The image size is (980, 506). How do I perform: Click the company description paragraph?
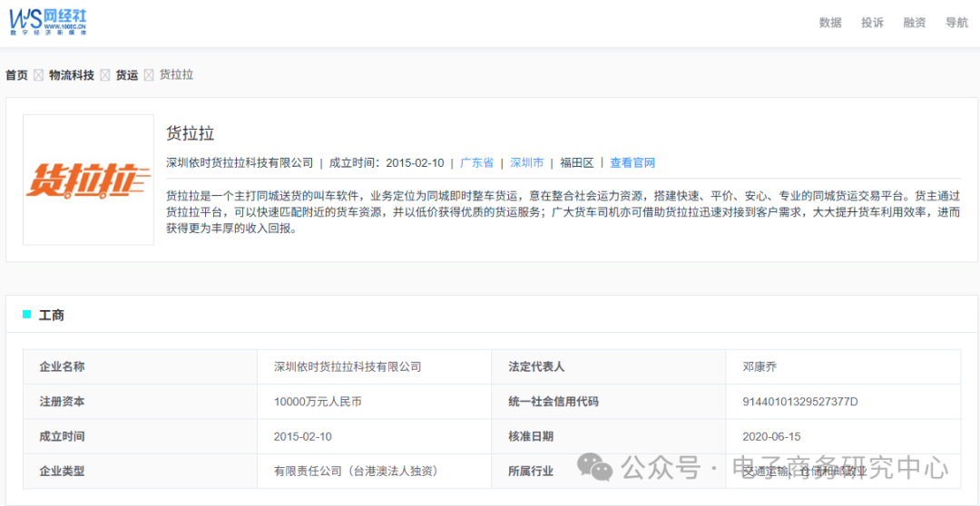(x=563, y=212)
